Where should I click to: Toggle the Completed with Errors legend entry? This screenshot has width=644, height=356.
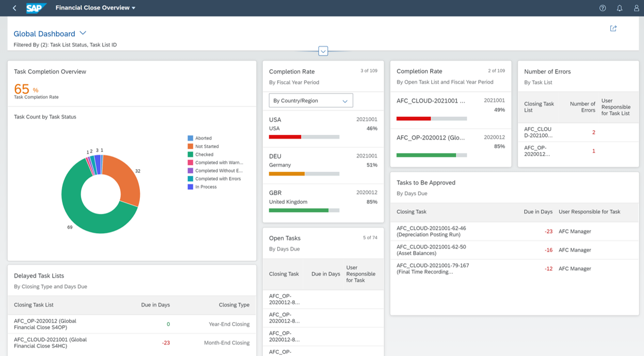(x=217, y=179)
